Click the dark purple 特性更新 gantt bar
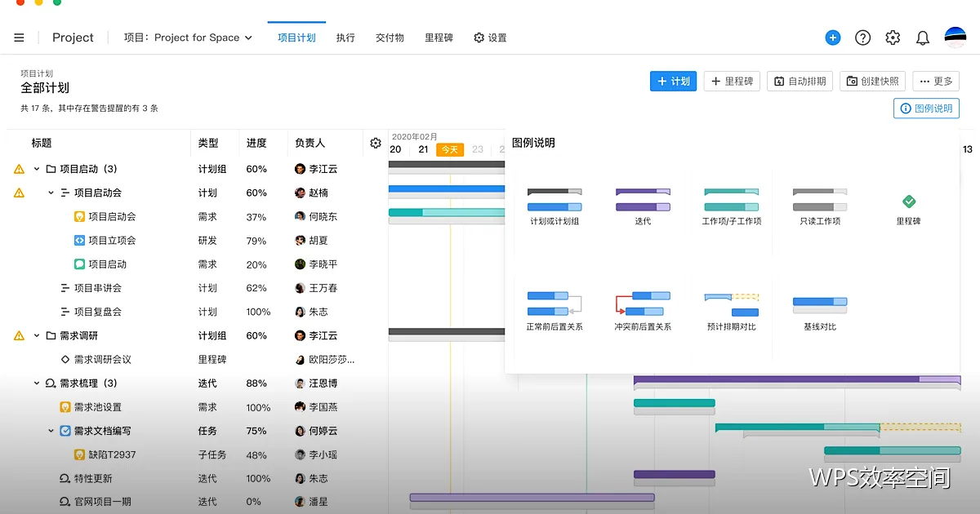 [675, 474]
